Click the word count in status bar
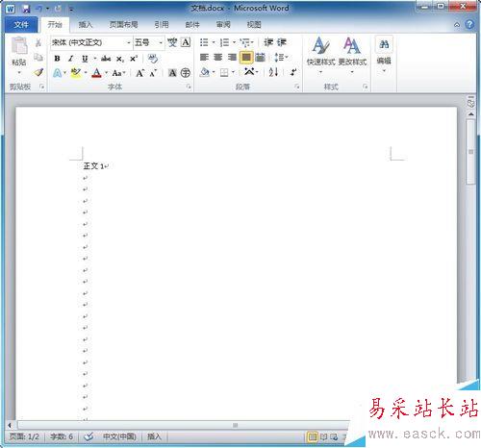This screenshot has height=448, width=481. click(62, 436)
